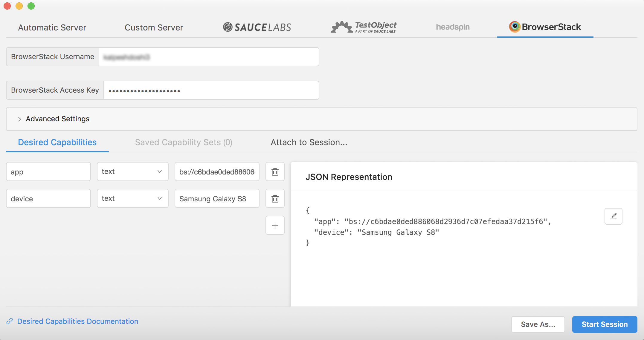Open type dropdown for device capability
644x340 pixels.
(x=132, y=198)
